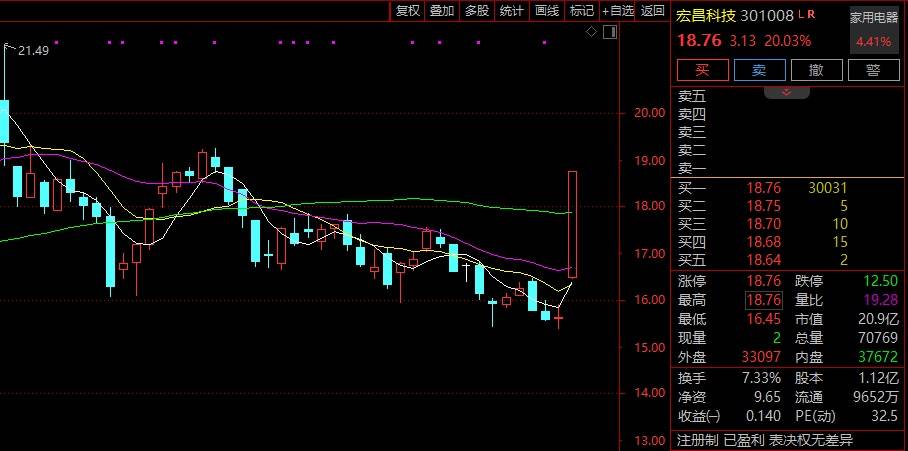Open the 统计 statistics tool
Viewport: 908px width, 451px height.
[511, 11]
